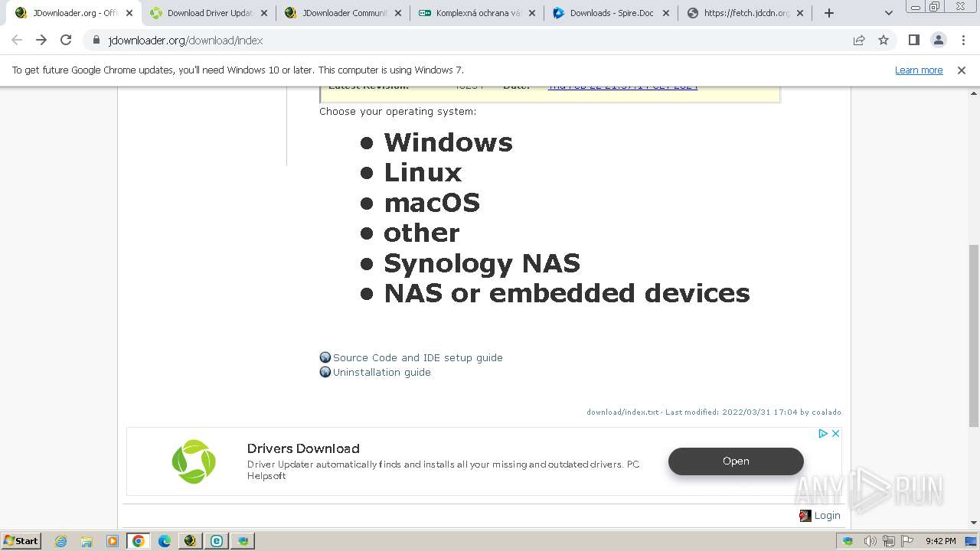The width and height of the screenshot is (980, 551).
Task: Close the JDownloader Community tab
Action: pyautogui.click(x=398, y=13)
